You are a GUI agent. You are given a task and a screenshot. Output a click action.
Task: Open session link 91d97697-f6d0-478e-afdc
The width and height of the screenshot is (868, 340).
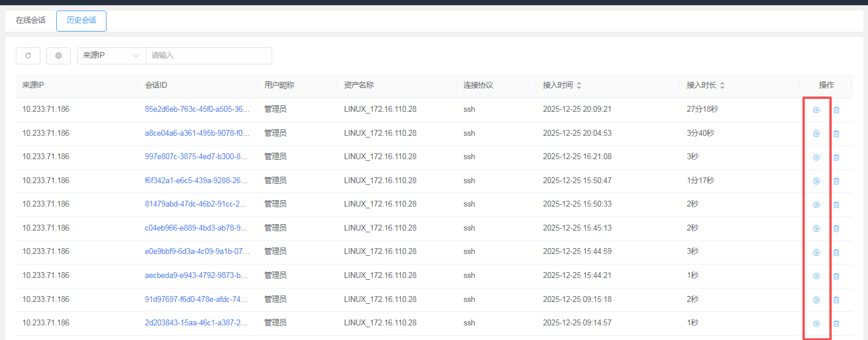[197, 299]
